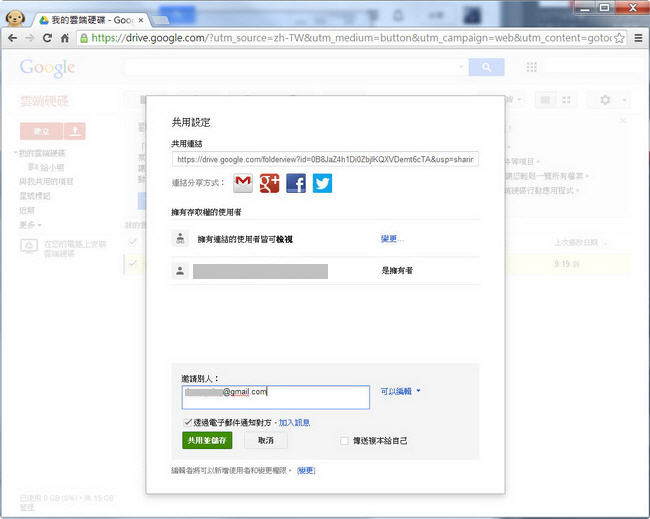Click the blue search button
The height and width of the screenshot is (519, 650).
click(486, 67)
